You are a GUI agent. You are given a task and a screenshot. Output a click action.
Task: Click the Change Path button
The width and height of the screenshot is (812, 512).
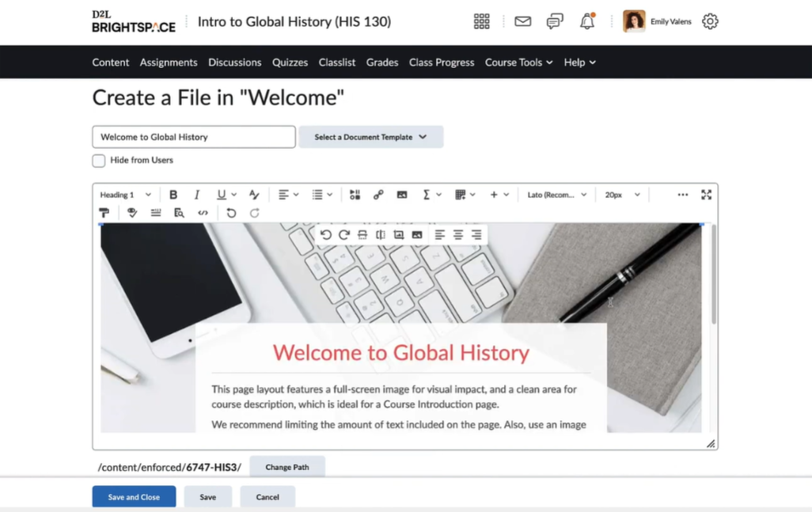click(287, 467)
